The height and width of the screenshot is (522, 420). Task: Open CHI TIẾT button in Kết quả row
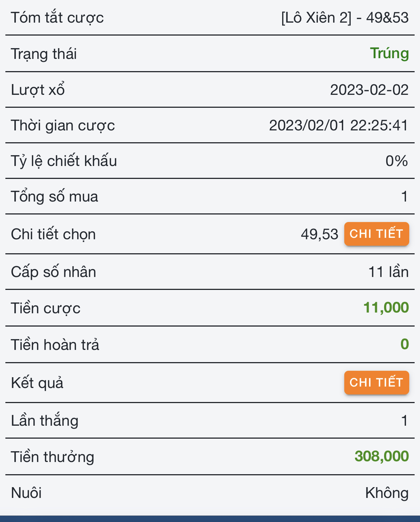pyautogui.click(x=377, y=383)
